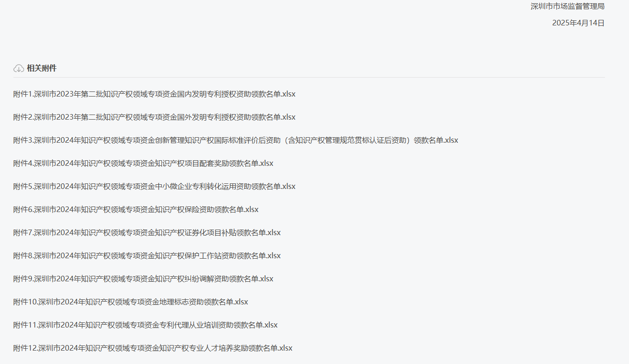629x364 pixels.
Task: Select 附件12 知识产权专业人才培养奖励名单
Action: 153,348
